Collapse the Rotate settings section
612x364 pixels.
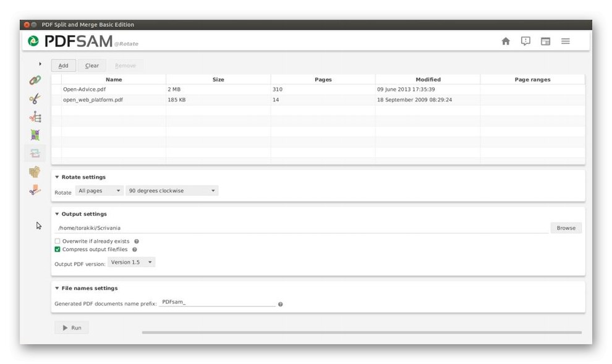(x=57, y=177)
